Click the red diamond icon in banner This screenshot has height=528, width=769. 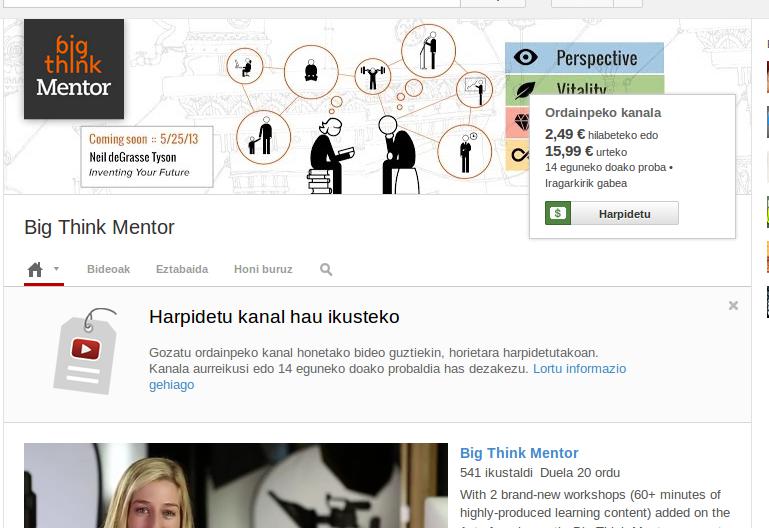(520, 123)
